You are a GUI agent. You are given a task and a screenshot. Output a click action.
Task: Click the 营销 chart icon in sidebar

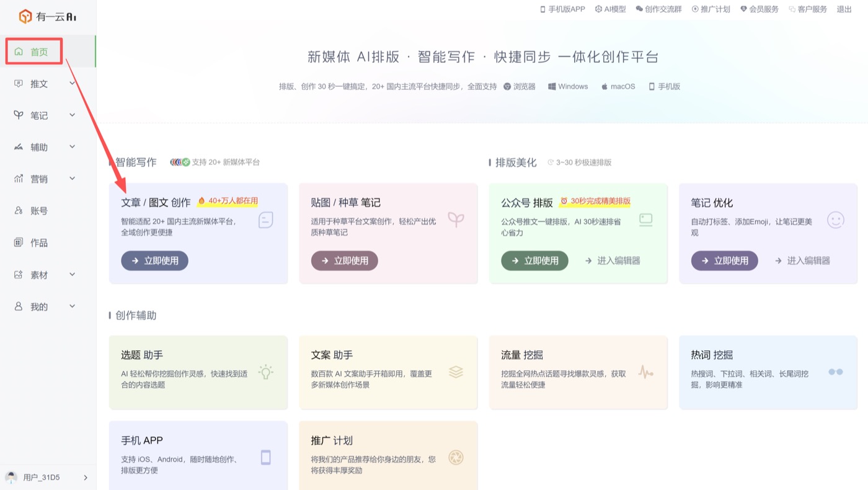(x=19, y=179)
